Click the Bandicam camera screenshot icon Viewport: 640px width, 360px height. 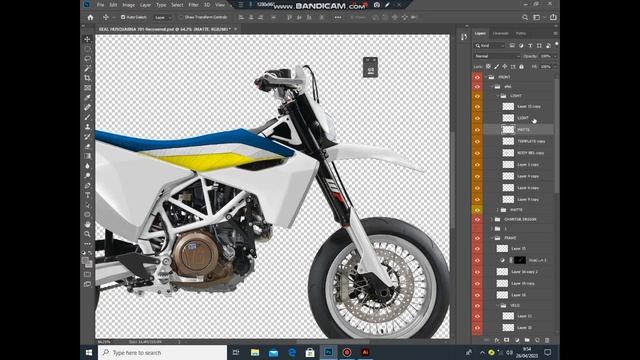pos(377,5)
